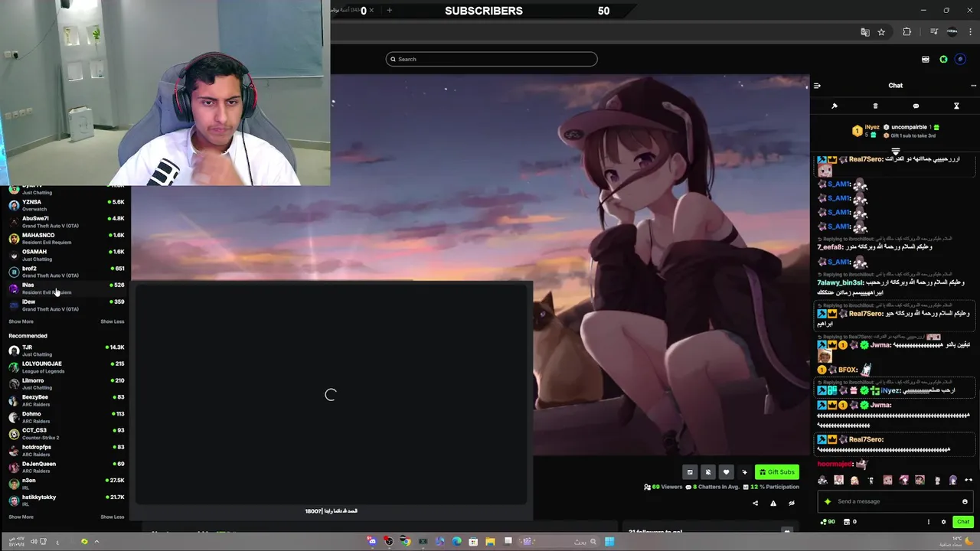Click Show More under Recommended list
This screenshot has height=551, width=980.
point(21,517)
